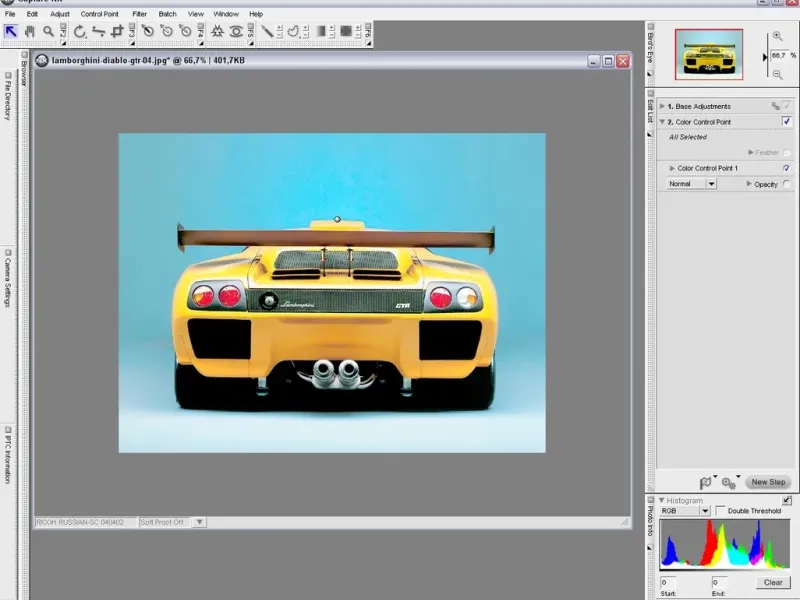Viewport: 800px width, 600px height.
Task: Click the Bird's Eye car thumbnail
Action: point(708,54)
